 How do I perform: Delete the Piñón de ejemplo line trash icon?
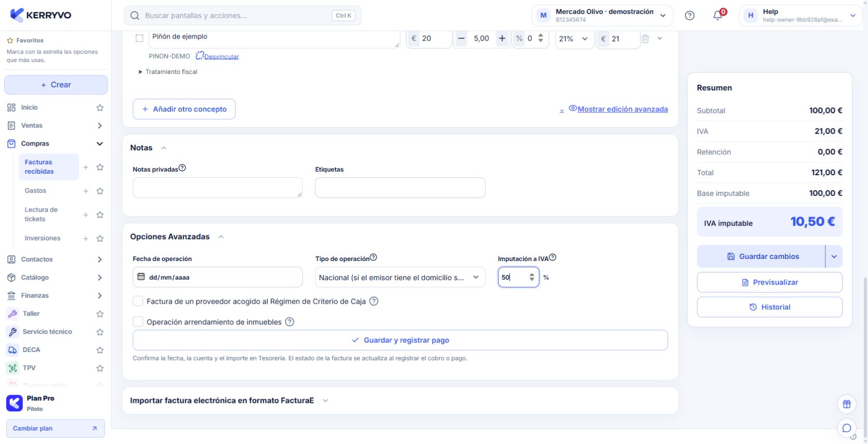point(645,38)
